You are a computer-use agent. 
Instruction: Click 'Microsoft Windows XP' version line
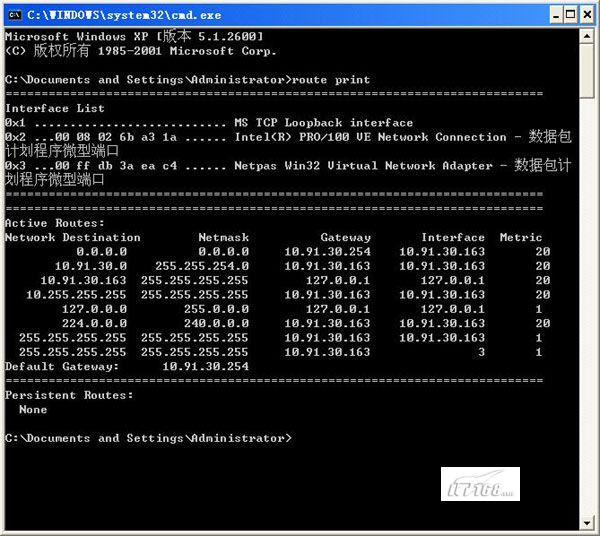[134, 36]
